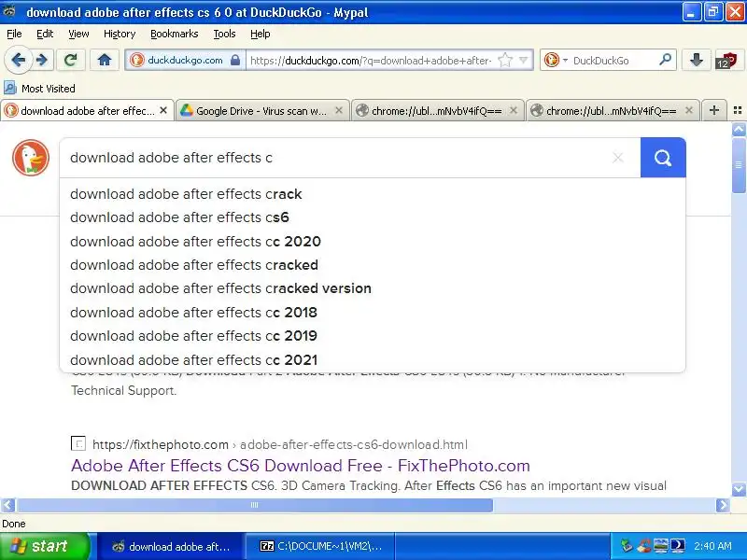Click the horizontal scrollbar right arrow
Image resolution: width=747 pixels, height=560 pixels.
[x=722, y=505]
